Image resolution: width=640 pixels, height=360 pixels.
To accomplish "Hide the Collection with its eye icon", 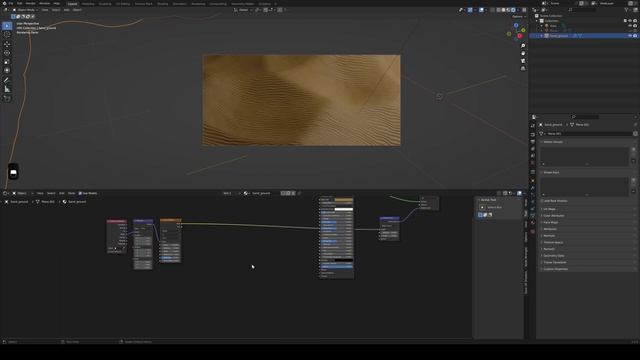I will tap(630, 20).
